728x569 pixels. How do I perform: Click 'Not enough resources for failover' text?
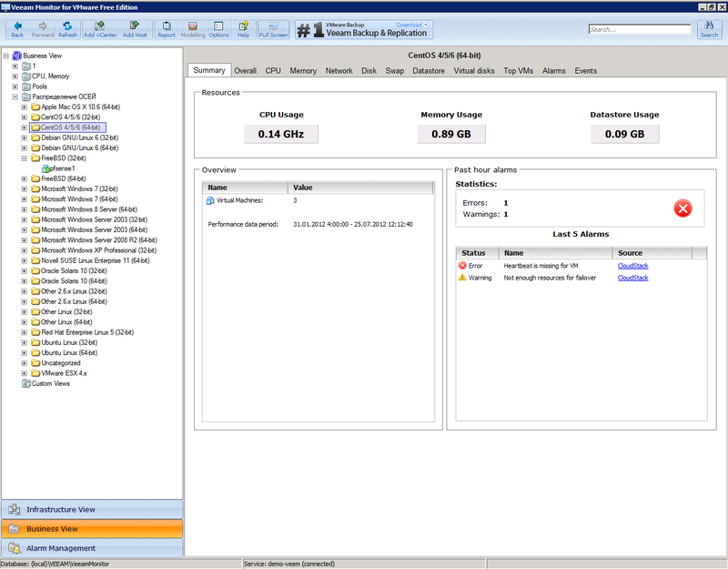pos(550,278)
